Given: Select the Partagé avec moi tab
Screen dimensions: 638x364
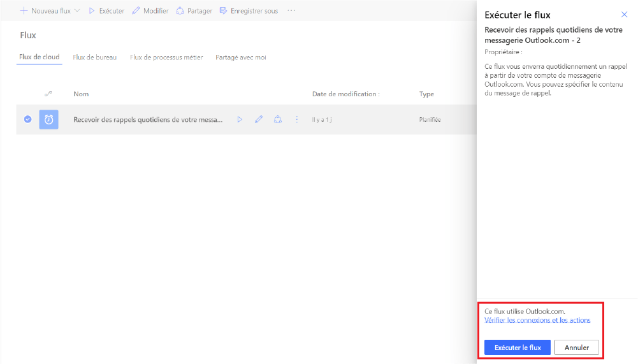Looking at the screenshot, I should (241, 57).
